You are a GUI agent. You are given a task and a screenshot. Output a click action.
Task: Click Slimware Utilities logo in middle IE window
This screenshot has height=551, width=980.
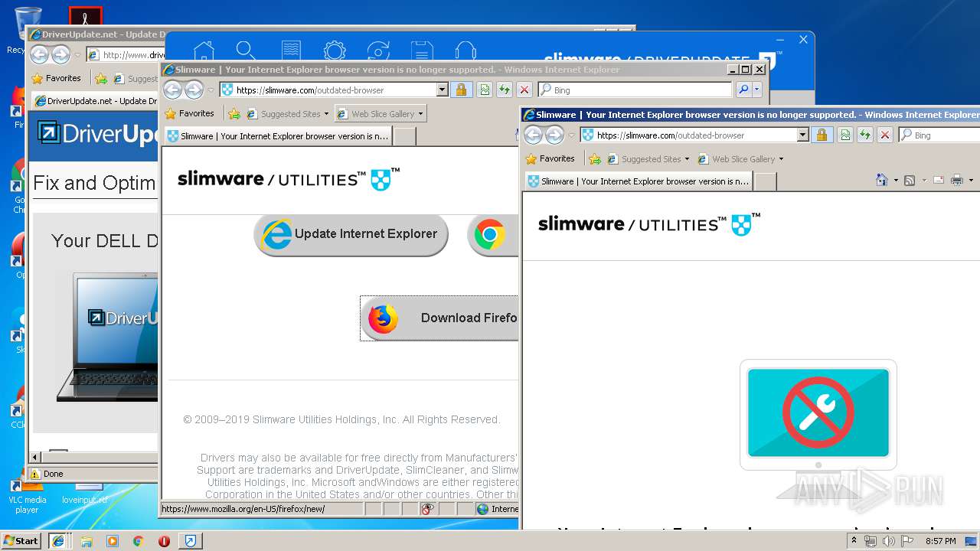click(288, 179)
